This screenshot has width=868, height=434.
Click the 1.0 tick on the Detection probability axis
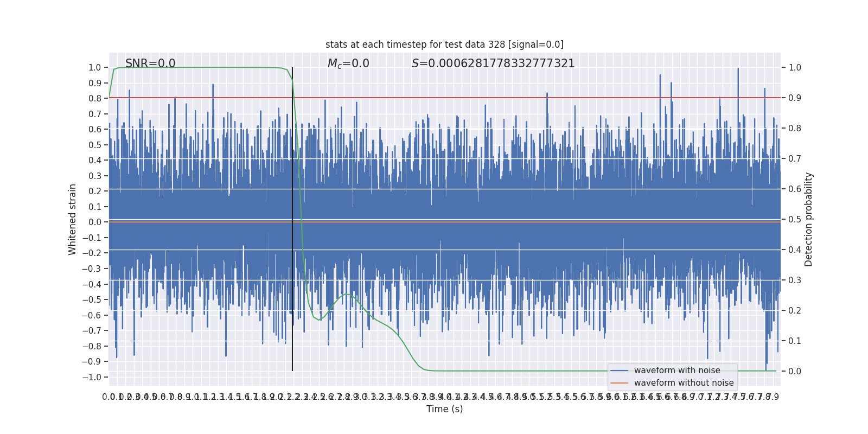click(795, 68)
